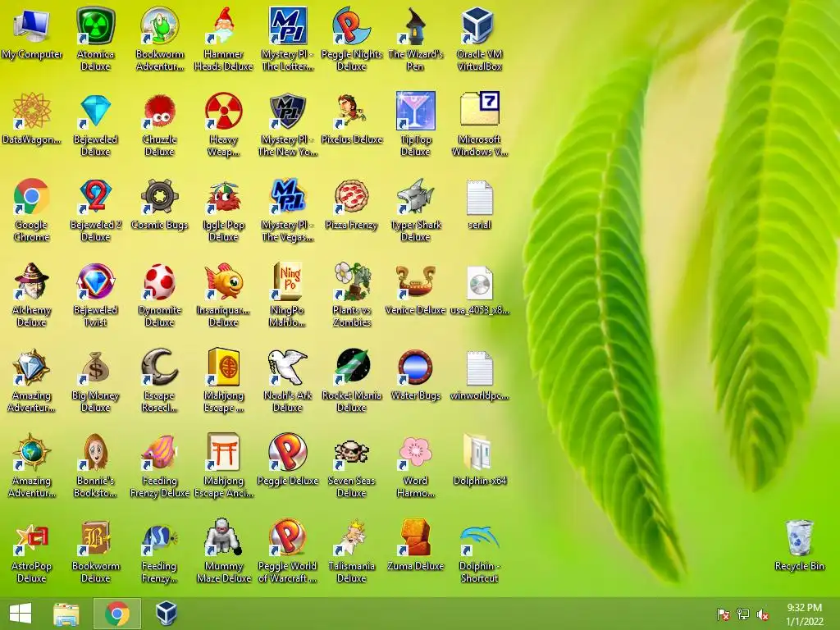840x630 pixels.
Task: Switch to Chrome in the taskbar
Action: click(116, 614)
